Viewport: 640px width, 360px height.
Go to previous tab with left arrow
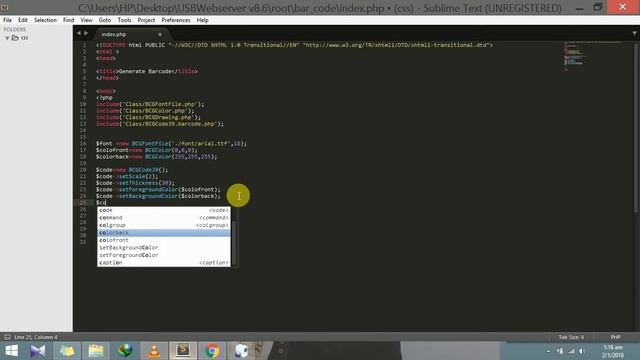(79, 33)
